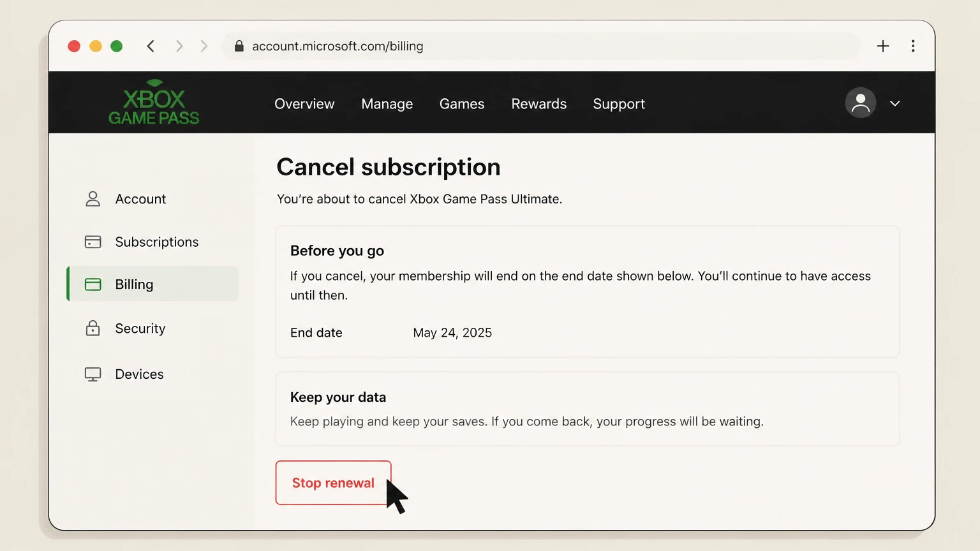
Task: Click the Cancel subscription heading
Action: (389, 167)
